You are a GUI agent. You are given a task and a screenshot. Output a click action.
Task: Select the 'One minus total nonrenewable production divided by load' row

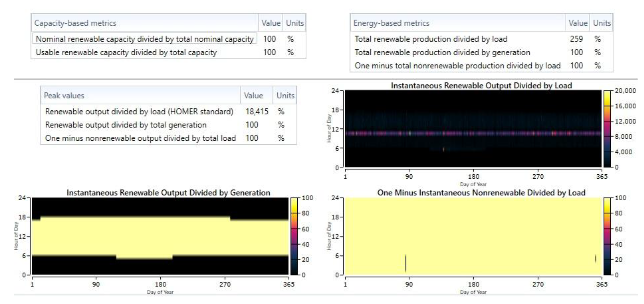[458, 66]
